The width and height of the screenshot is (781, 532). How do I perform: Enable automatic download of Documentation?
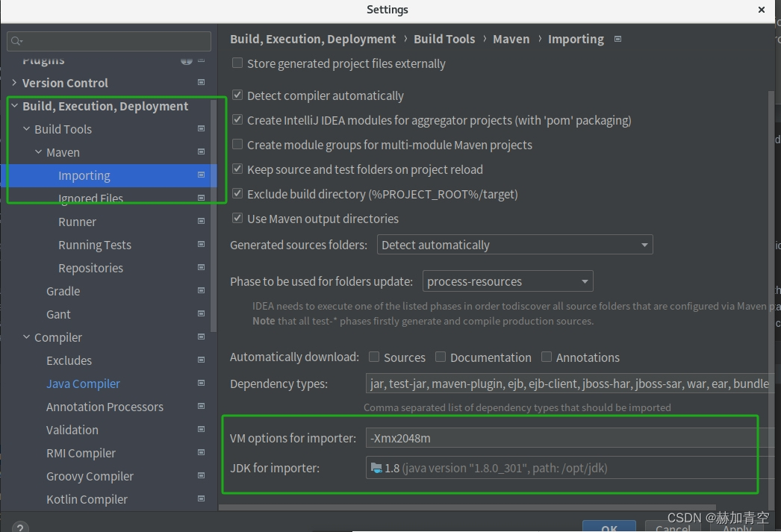pyautogui.click(x=441, y=357)
